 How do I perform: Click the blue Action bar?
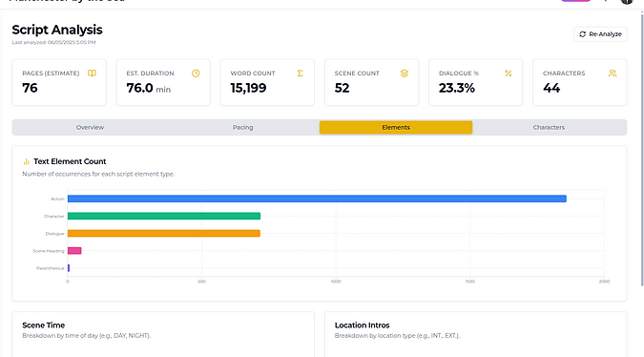317,199
